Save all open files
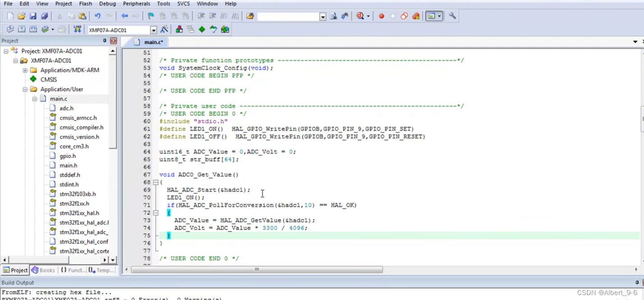The image size is (644, 300). (x=44, y=16)
